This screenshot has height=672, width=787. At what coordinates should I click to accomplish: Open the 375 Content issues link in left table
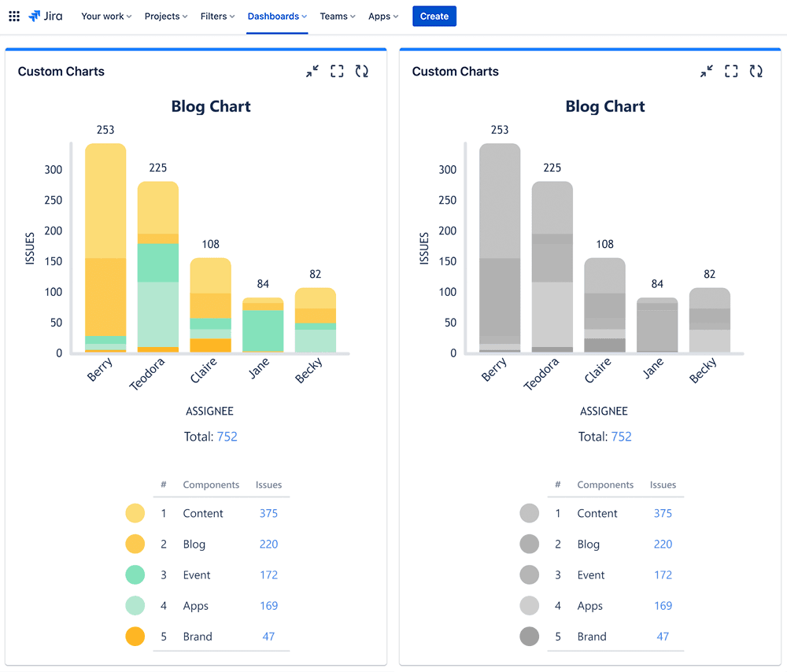[268, 513]
